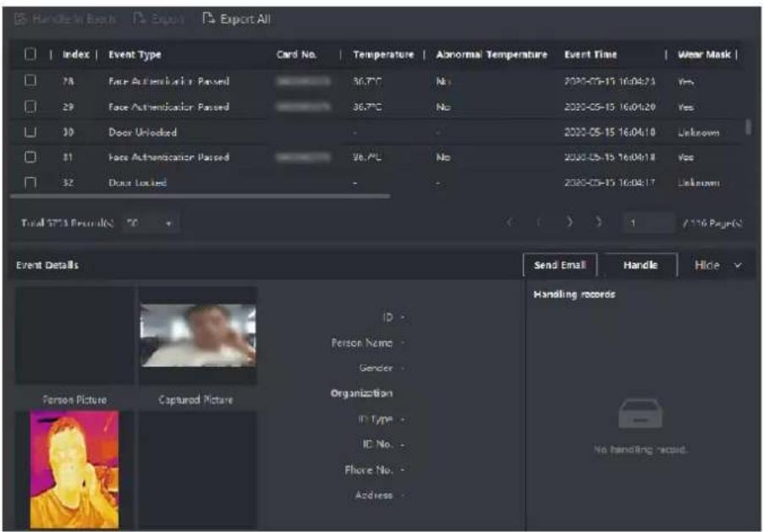Go to the next page arrow
Screen dimensions: 764x532
pyautogui.click(x=569, y=222)
